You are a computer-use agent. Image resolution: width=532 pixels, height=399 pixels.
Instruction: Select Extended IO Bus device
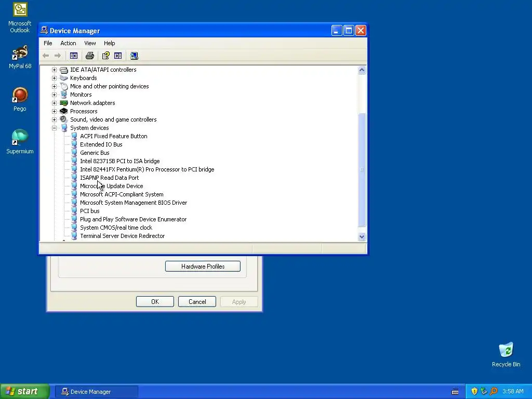(101, 144)
